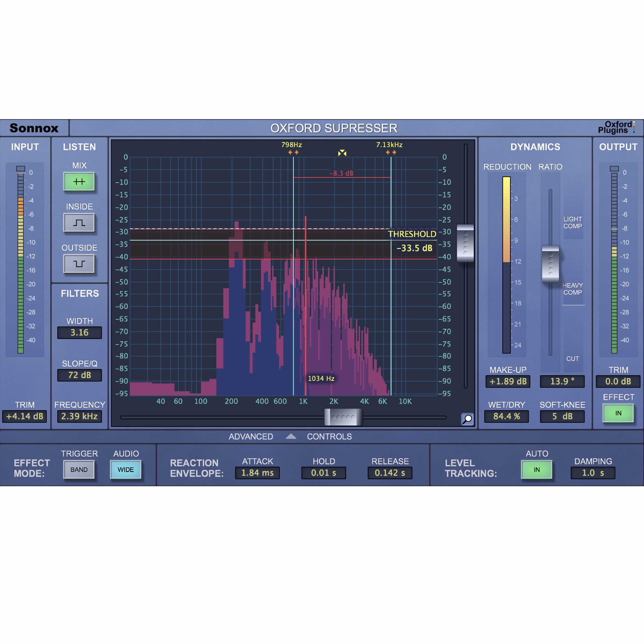Viewport: 644px width, 644px height.
Task: Click the filter WIDTH value field 3.16
Action: (x=79, y=333)
